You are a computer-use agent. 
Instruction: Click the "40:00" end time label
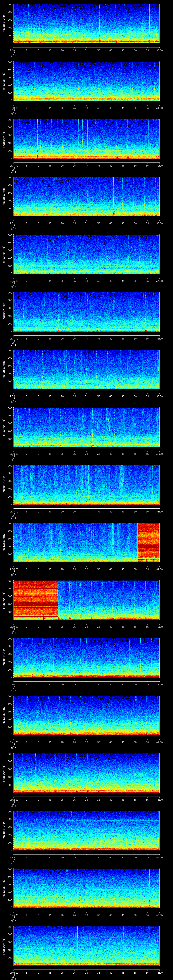(x=160, y=627)
